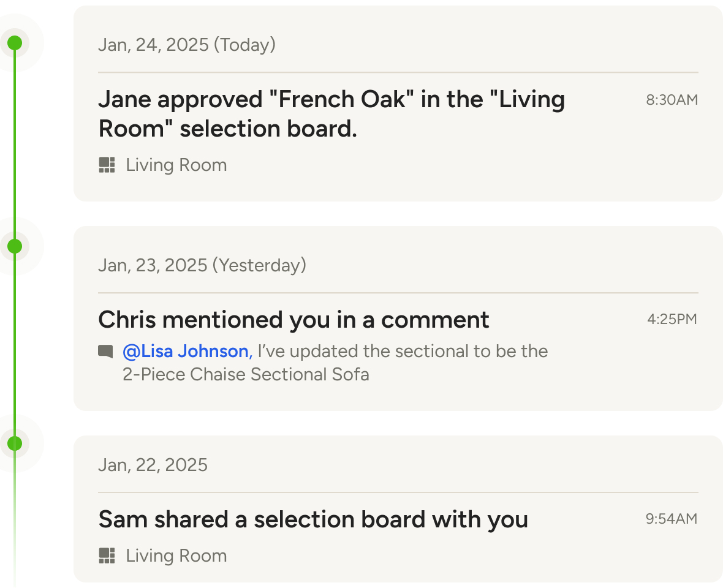
Task: Click the selection board icon under Sam's notification
Action: (107, 556)
